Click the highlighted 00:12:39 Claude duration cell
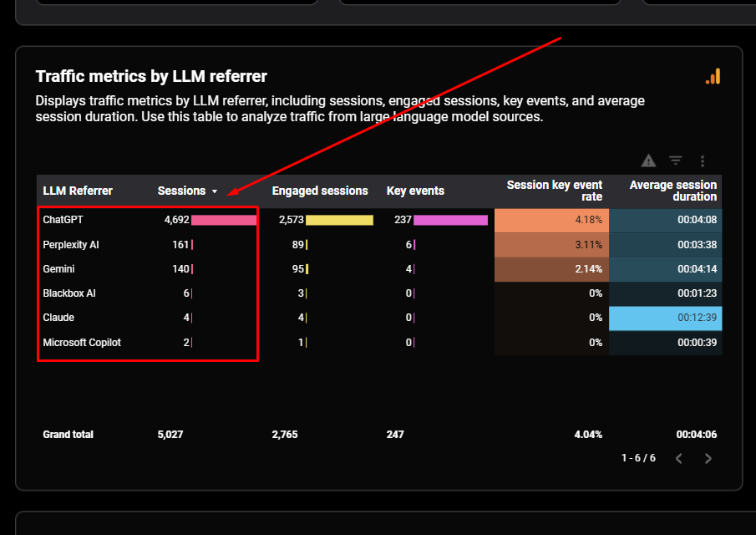 click(666, 318)
